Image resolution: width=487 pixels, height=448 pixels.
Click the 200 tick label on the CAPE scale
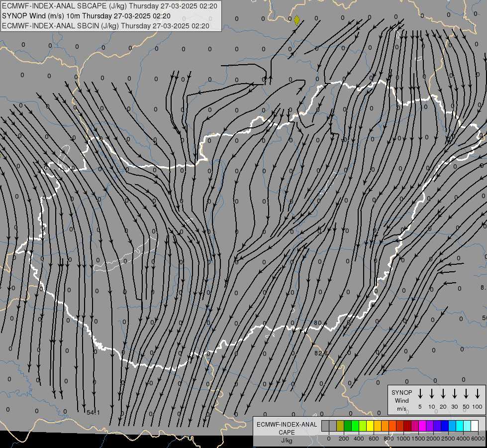(x=344, y=439)
